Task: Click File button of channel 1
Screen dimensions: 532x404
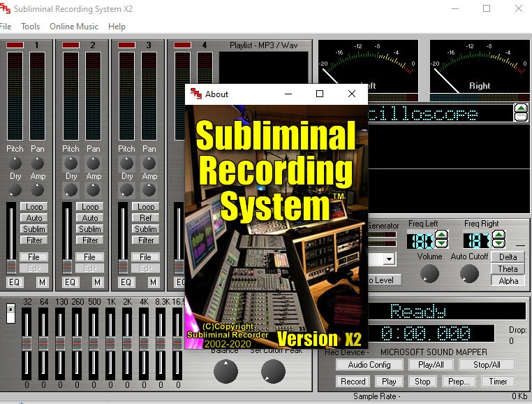Action: [x=34, y=257]
